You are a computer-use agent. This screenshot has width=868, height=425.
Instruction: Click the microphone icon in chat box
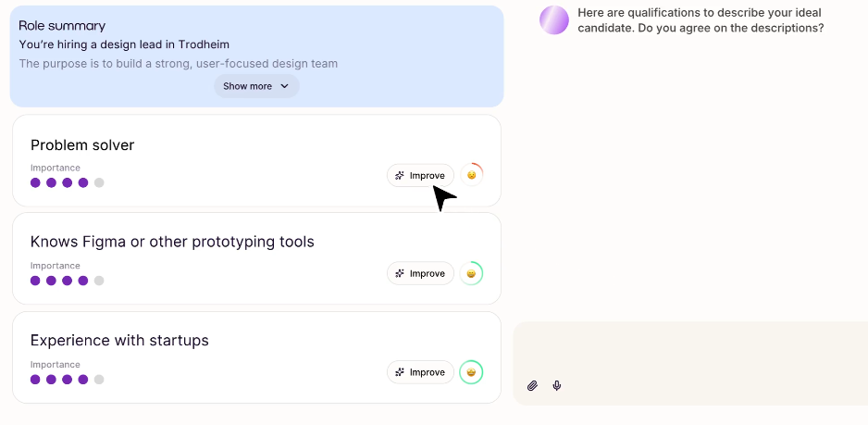557,385
